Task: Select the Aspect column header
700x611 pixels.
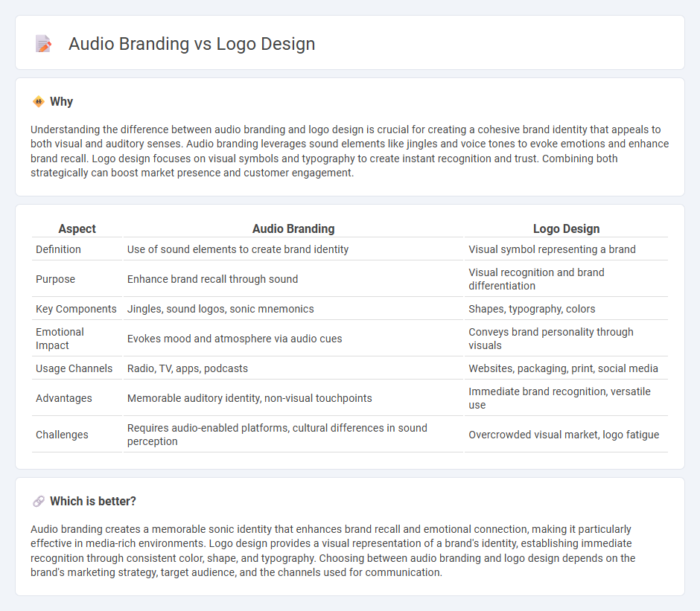Action: click(77, 228)
